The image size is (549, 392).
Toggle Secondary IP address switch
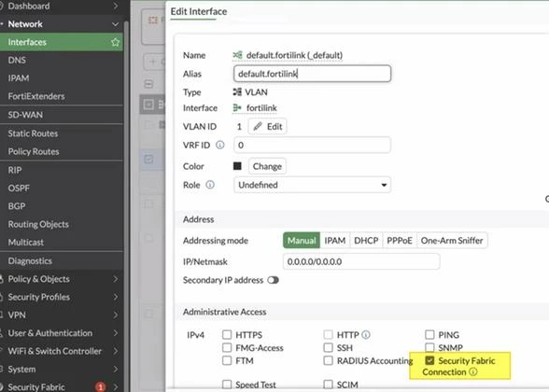pyautogui.click(x=273, y=280)
